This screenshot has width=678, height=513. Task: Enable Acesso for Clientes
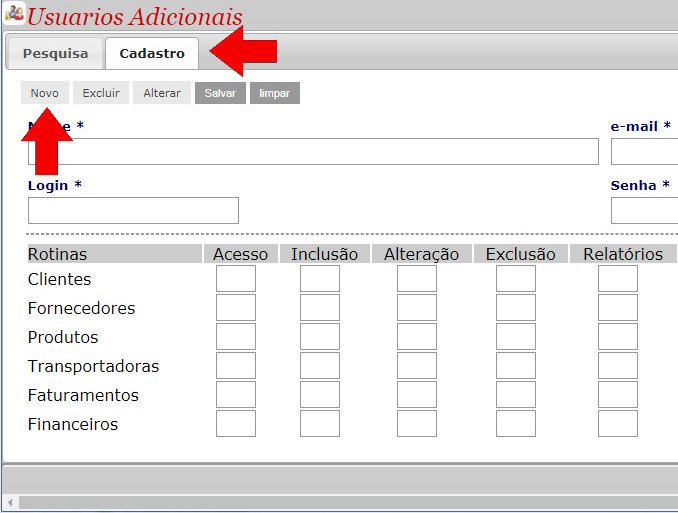[x=236, y=279]
